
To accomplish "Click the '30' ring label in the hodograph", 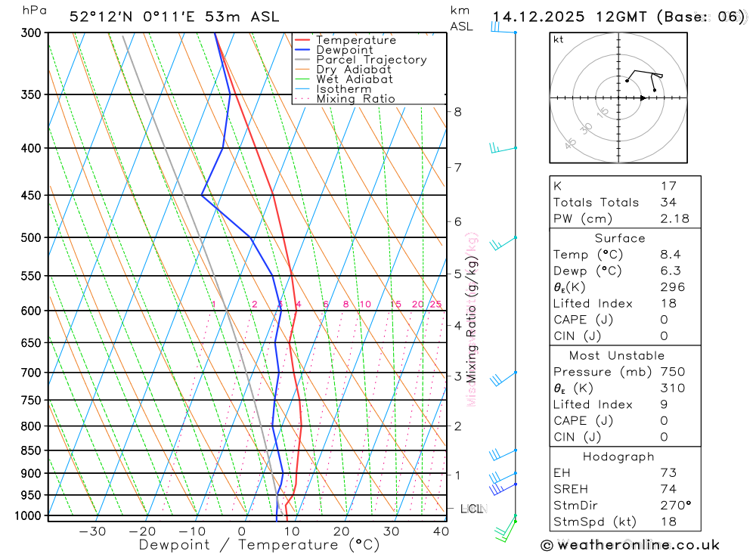I will click(x=586, y=128).
